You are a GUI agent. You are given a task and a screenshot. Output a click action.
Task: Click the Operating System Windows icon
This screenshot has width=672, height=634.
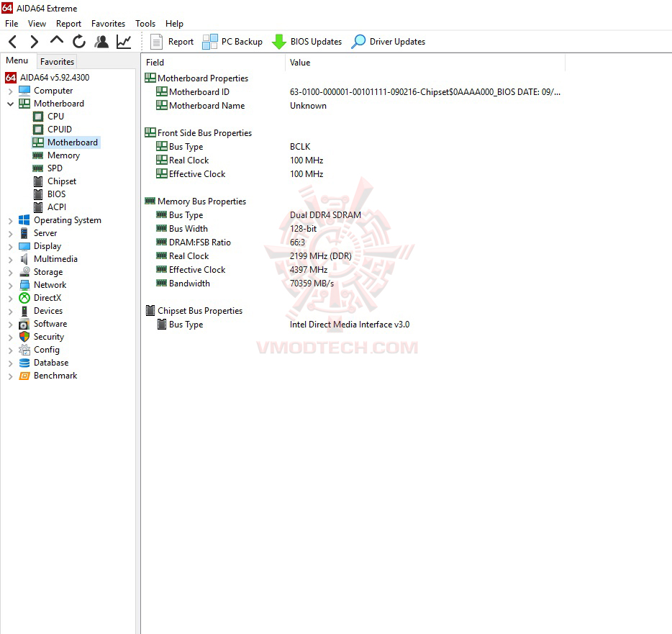point(24,220)
